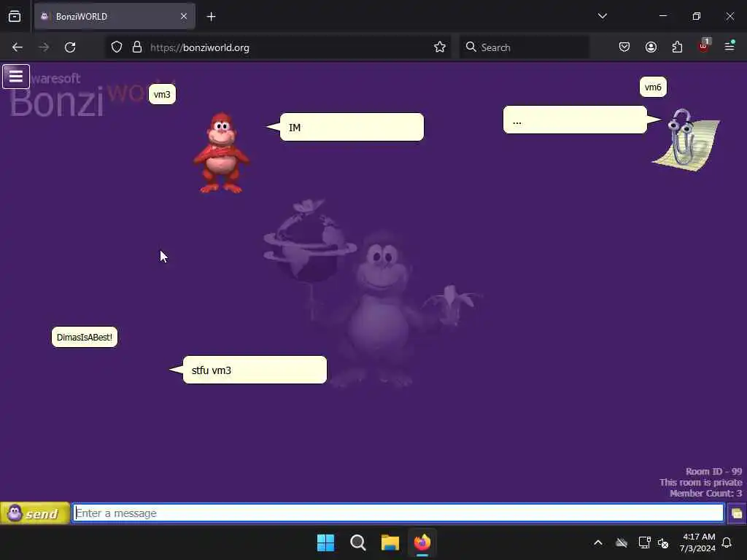Click the DimasIsABest! name tag
The image size is (747, 560).
click(x=85, y=337)
